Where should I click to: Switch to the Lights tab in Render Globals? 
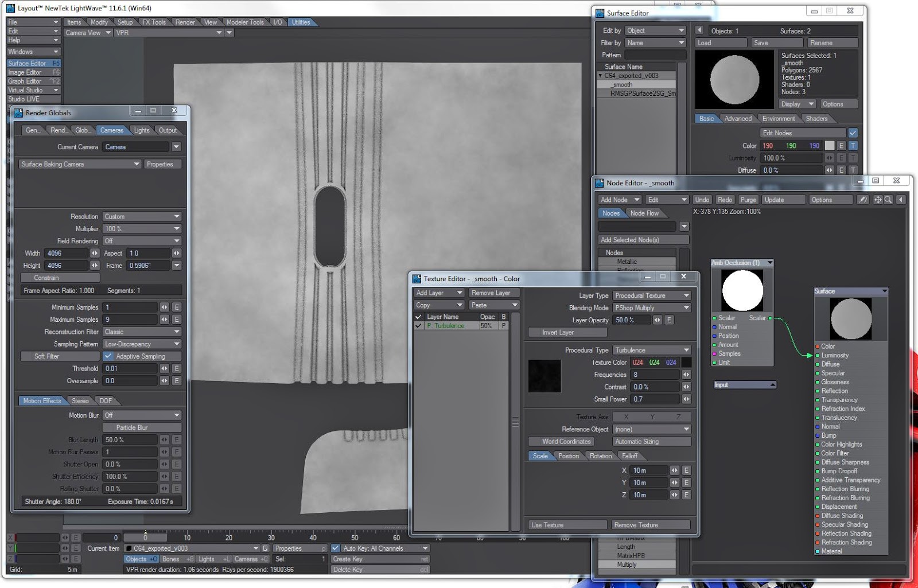142,130
